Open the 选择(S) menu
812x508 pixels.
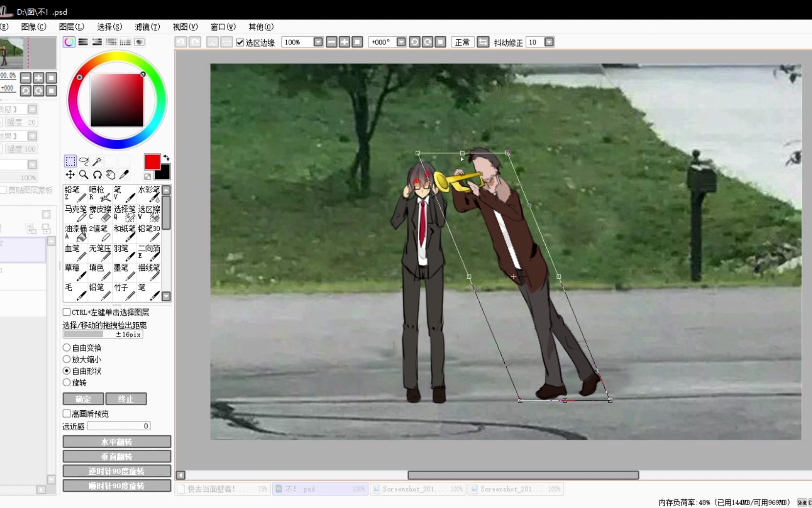109,27
